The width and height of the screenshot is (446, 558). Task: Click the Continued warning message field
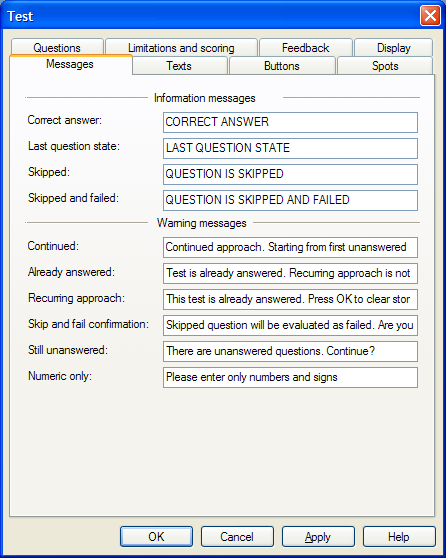click(x=290, y=247)
